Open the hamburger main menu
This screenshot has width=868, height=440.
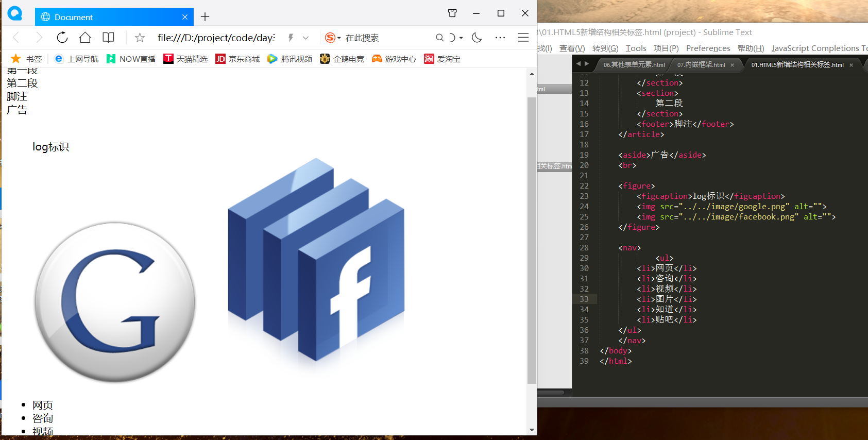coord(523,38)
